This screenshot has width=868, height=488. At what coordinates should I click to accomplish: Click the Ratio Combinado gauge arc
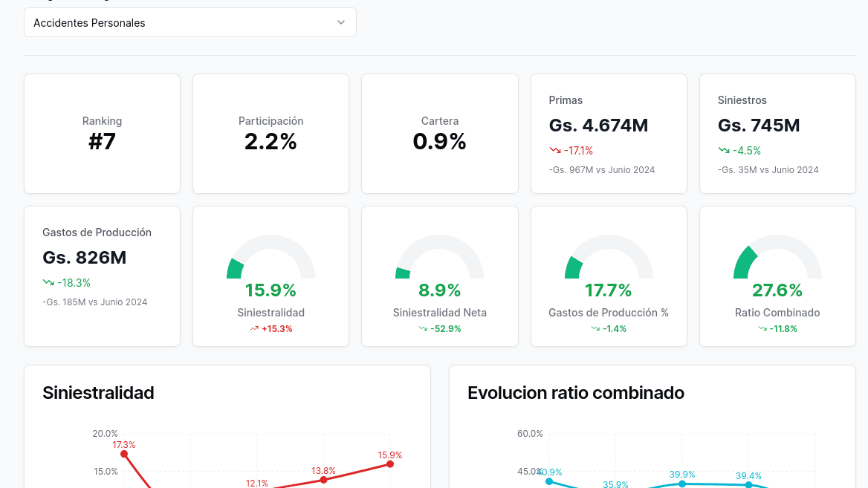click(x=778, y=256)
